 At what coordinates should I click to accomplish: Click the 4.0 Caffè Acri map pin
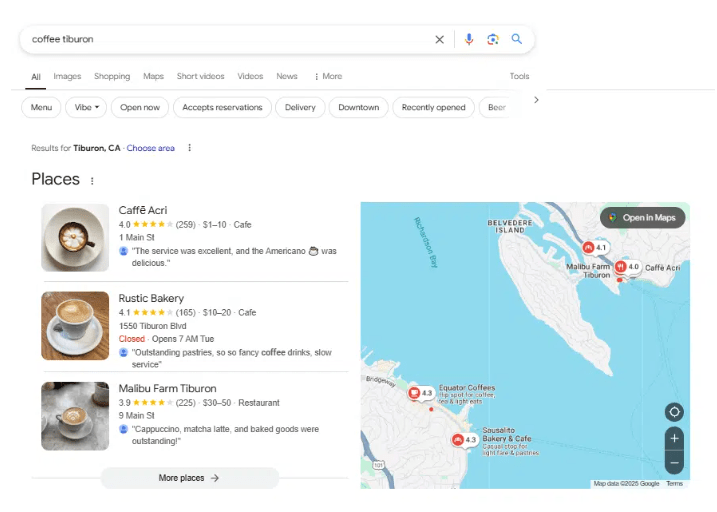(x=627, y=267)
